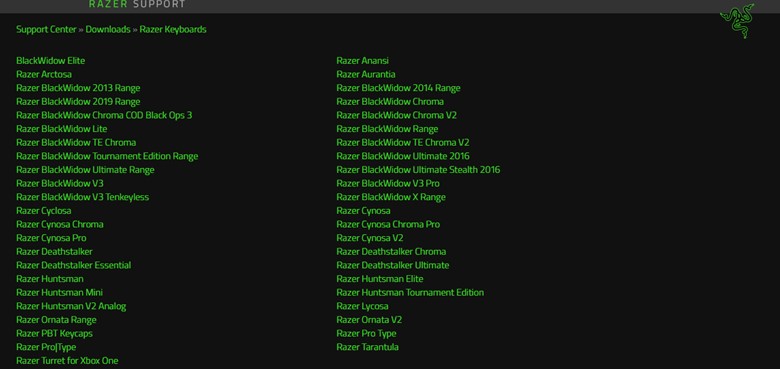The image size is (780, 369).
Task: Select Razer Huntsman Elite
Action: tap(380, 279)
